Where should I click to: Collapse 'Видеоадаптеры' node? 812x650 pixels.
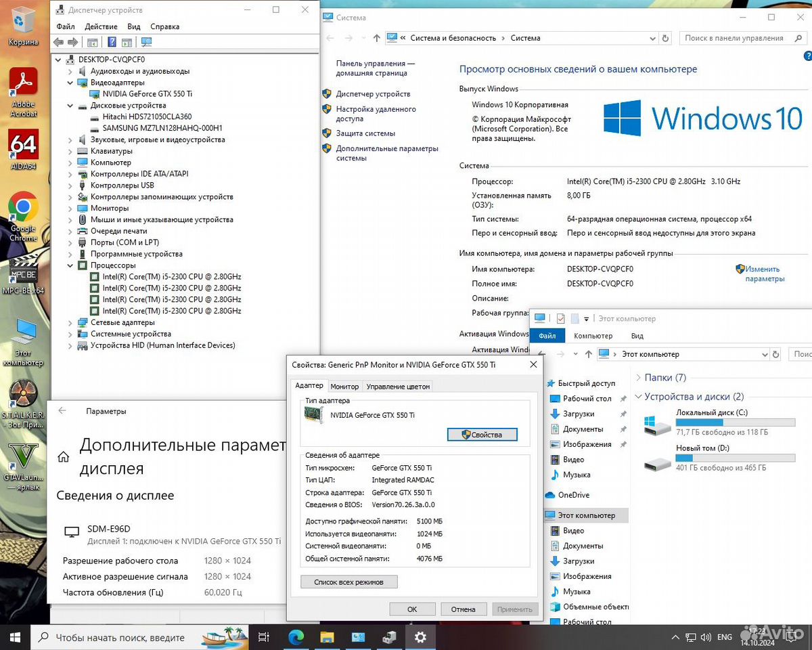click(70, 83)
